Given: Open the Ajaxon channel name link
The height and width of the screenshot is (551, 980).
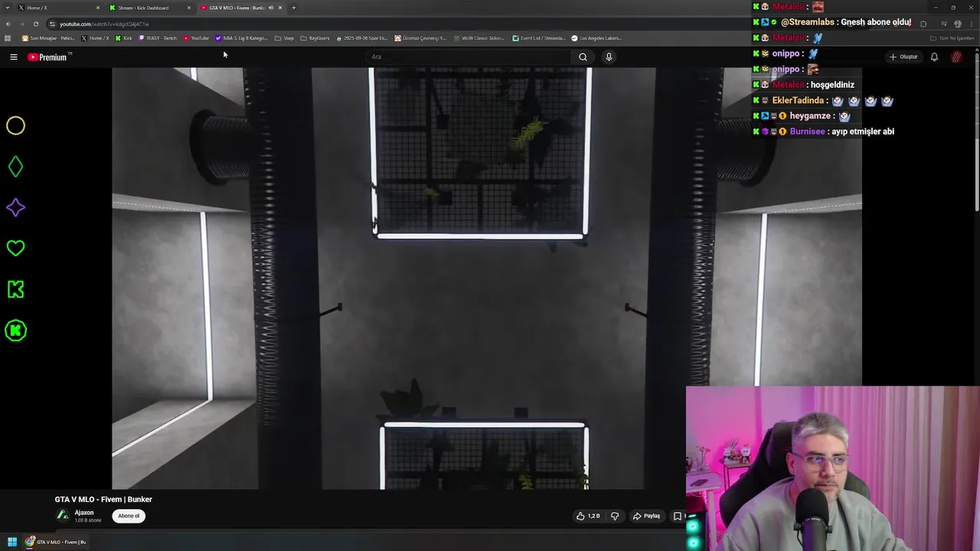Looking at the screenshot, I should pyautogui.click(x=84, y=513).
